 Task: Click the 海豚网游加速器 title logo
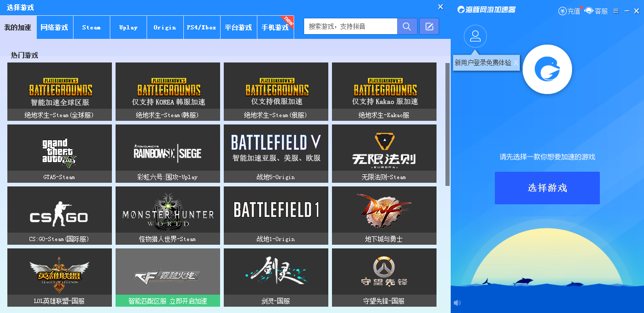(486, 9)
